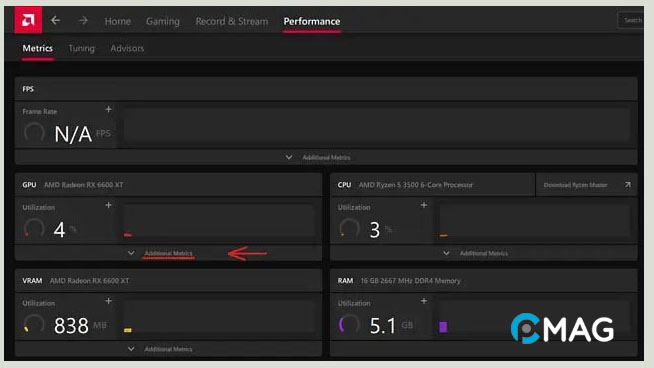Click the RAM Utilization label
654x368 pixels.
[354, 303]
